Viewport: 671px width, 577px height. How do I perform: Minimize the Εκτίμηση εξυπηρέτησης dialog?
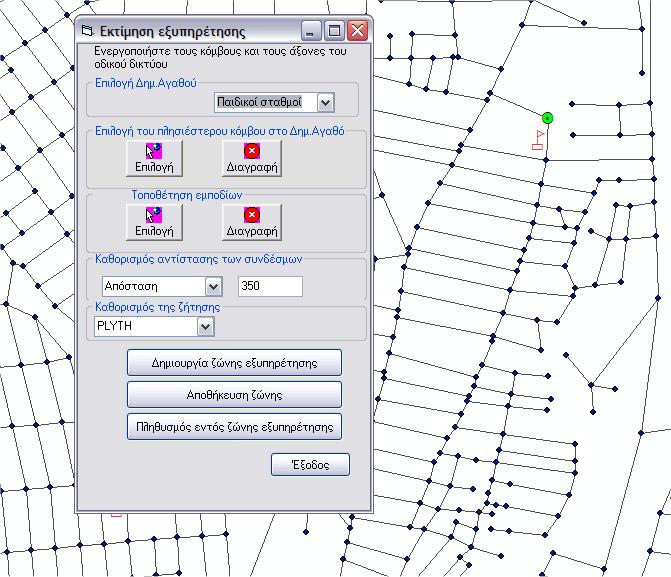pyautogui.click(x=311, y=31)
